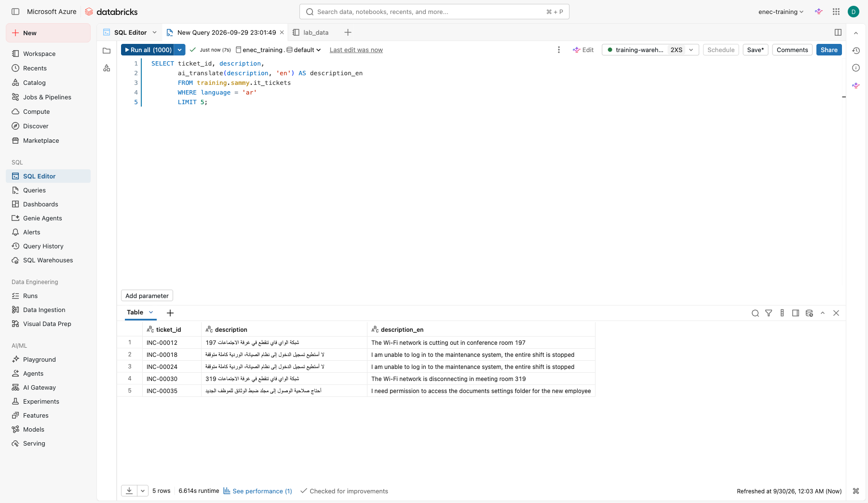868x503 pixels.
Task: Click the Share button
Action: (x=829, y=50)
